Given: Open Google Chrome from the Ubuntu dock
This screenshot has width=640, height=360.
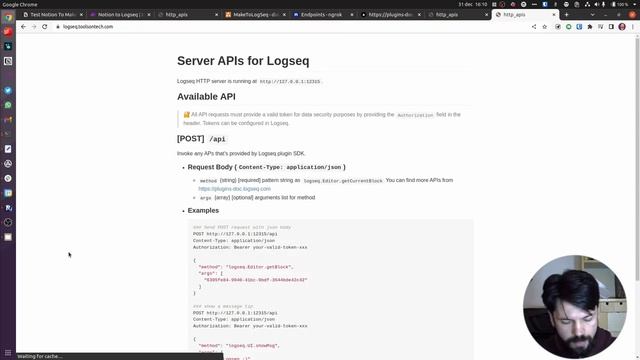Looking at the screenshot, I should [x=8, y=17].
